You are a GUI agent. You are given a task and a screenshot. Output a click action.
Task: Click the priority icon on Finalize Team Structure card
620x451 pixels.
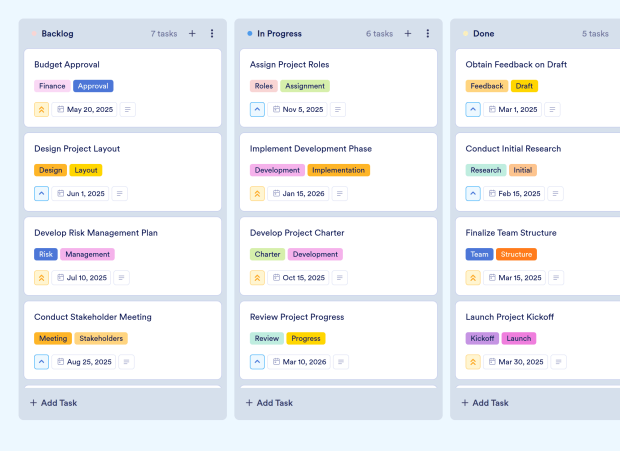473,278
